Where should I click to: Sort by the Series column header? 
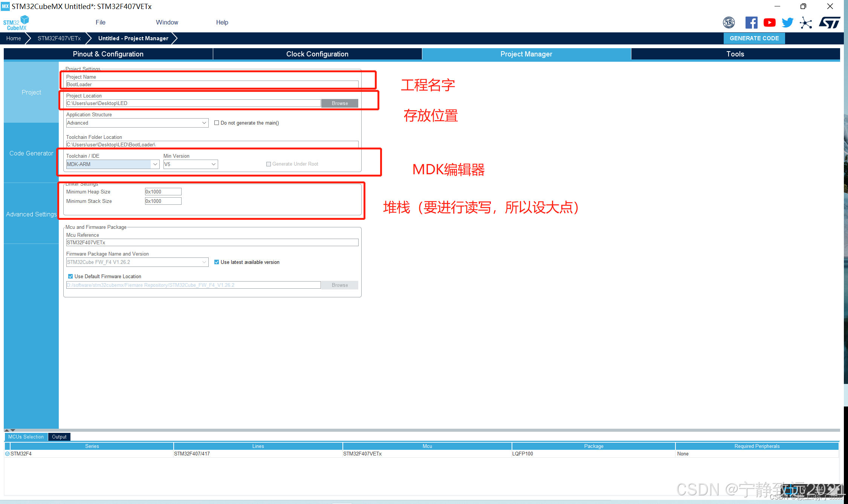click(x=92, y=446)
